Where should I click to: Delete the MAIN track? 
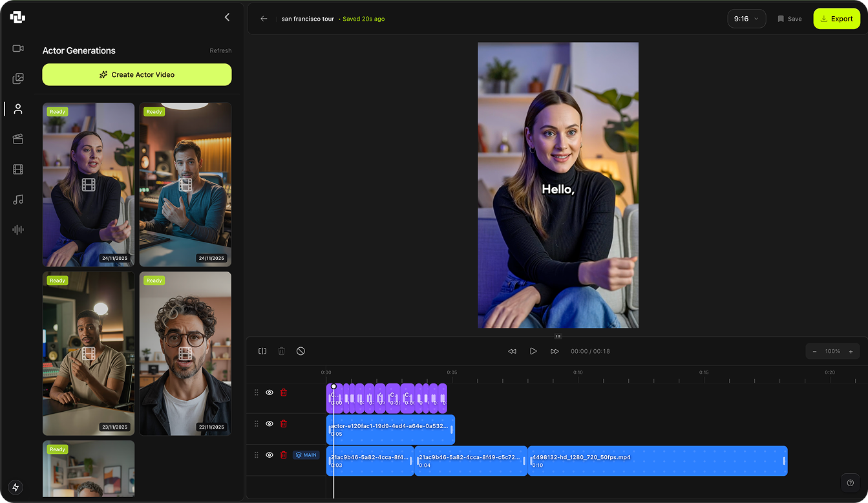284,455
